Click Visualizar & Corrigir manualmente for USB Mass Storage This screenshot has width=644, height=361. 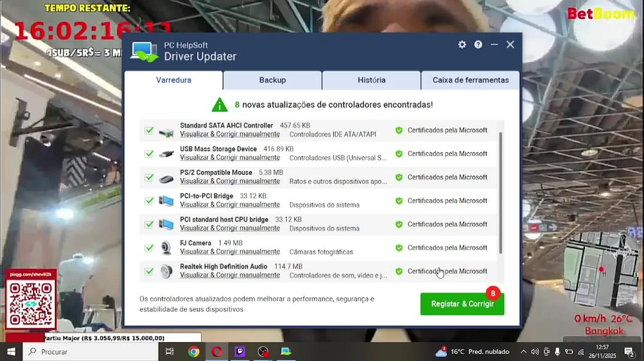pyautogui.click(x=230, y=158)
